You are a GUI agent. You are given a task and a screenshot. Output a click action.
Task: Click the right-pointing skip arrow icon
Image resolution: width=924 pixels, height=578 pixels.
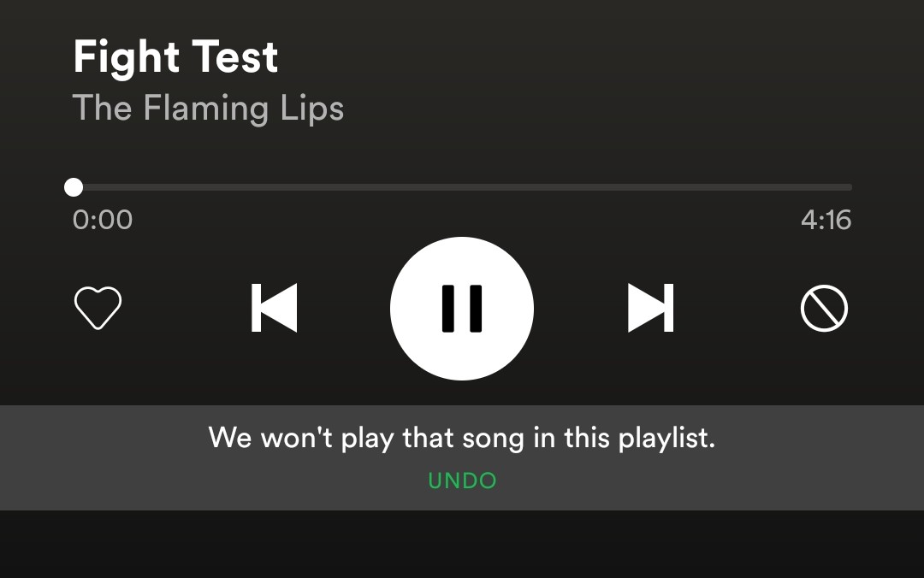(650, 308)
